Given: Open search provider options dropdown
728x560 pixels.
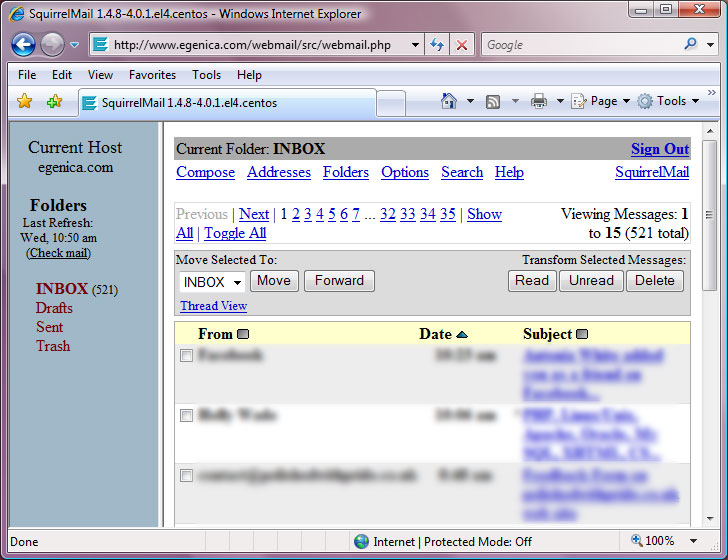Looking at the screenshot, I should (710, 45).
